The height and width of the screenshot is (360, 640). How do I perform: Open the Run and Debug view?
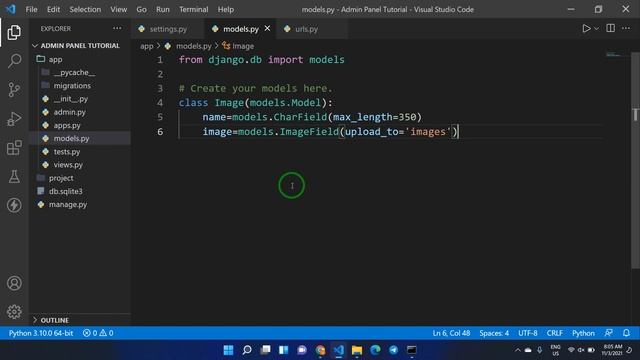[14, 119]
